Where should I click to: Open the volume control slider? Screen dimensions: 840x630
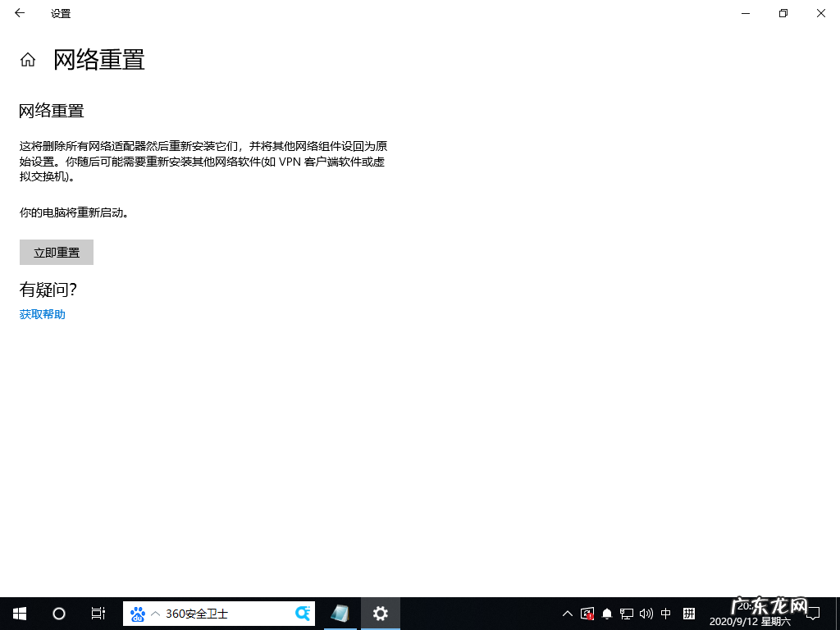coord(646,613)
